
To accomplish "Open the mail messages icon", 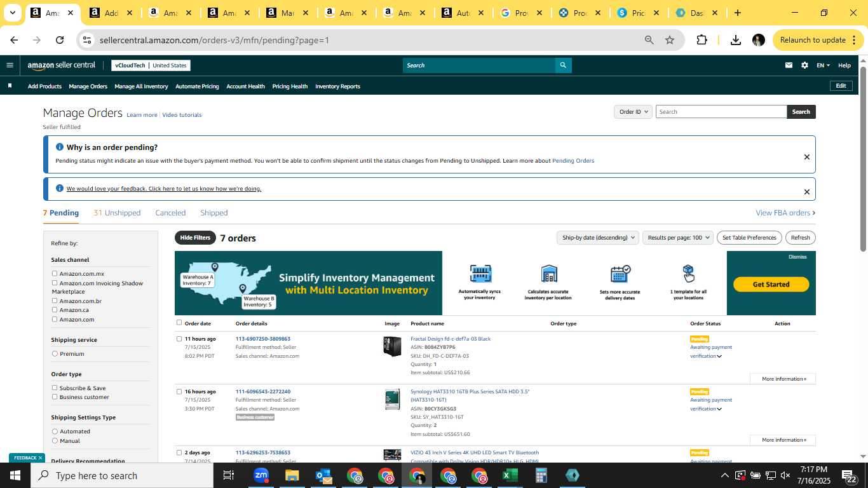I will [789, 65].
